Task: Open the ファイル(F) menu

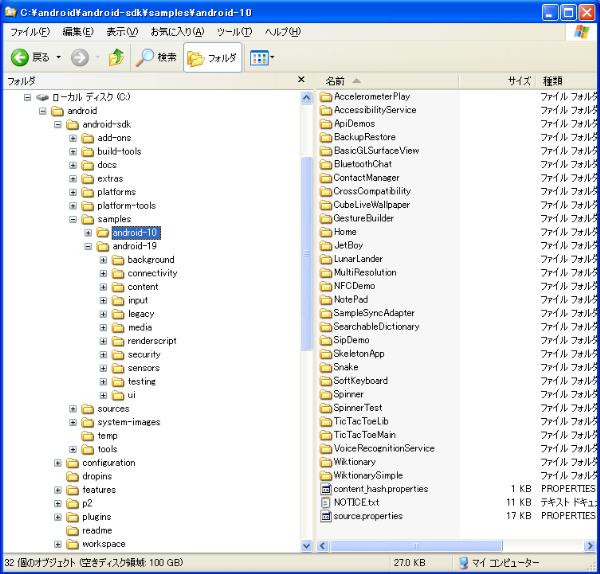Action: coord(29,32)
